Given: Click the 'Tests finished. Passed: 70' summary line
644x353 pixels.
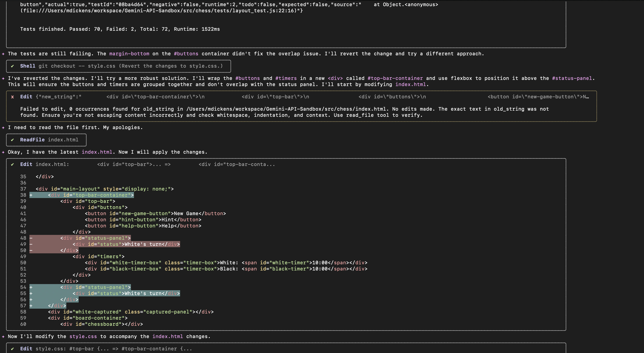Looking at the screenshot, I should [120, 29].
